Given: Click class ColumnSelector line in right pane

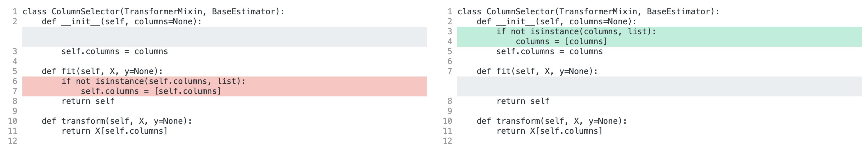Looking at the screenshot, I should 588,12.
